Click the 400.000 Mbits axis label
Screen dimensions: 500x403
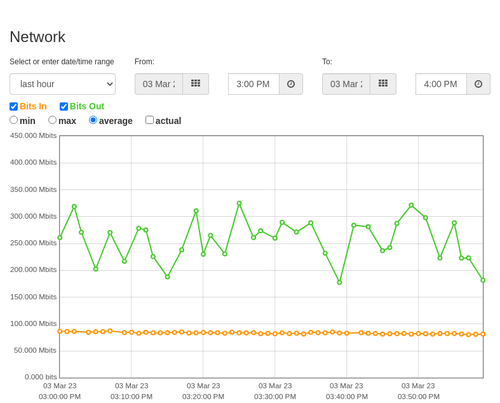coord(33,162)
